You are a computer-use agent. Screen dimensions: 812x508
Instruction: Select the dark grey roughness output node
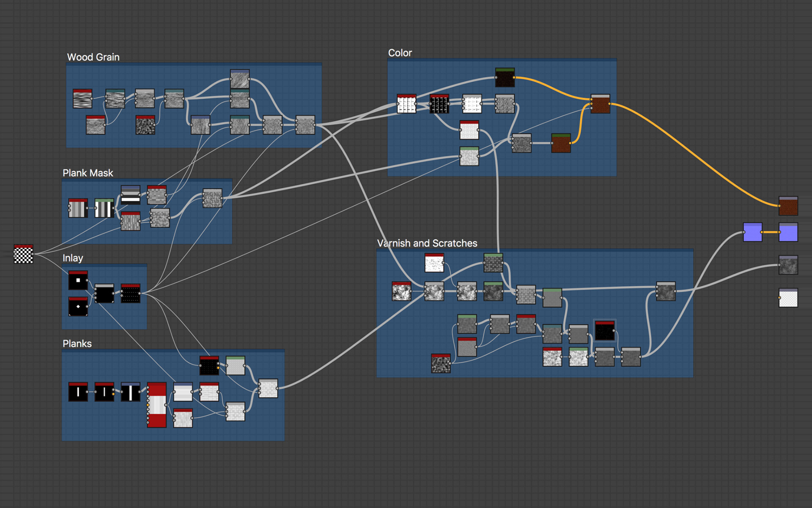pyautogui.click(x=788, y=265)
